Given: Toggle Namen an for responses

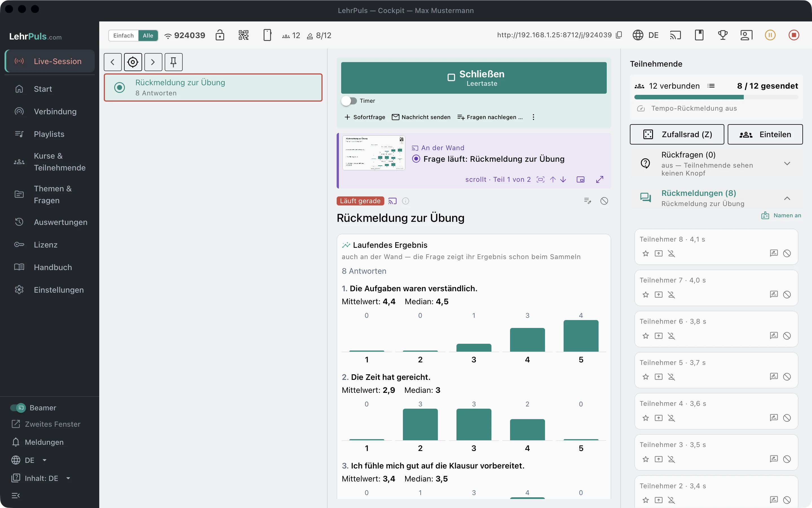Looking at the screenshot, I should pyautogui.click(x=781, y=215).
